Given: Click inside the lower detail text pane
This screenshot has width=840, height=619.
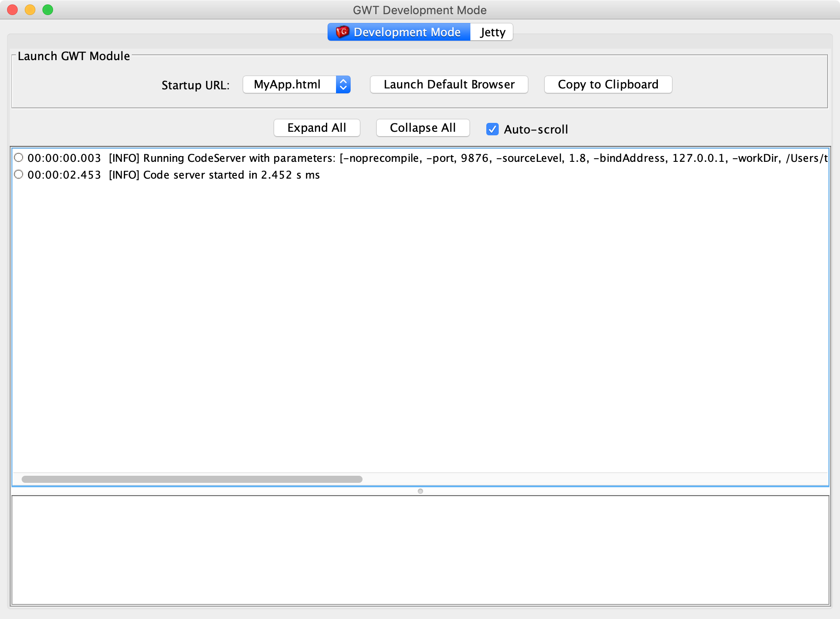Looking at the screenshot, I should (420, 550).
